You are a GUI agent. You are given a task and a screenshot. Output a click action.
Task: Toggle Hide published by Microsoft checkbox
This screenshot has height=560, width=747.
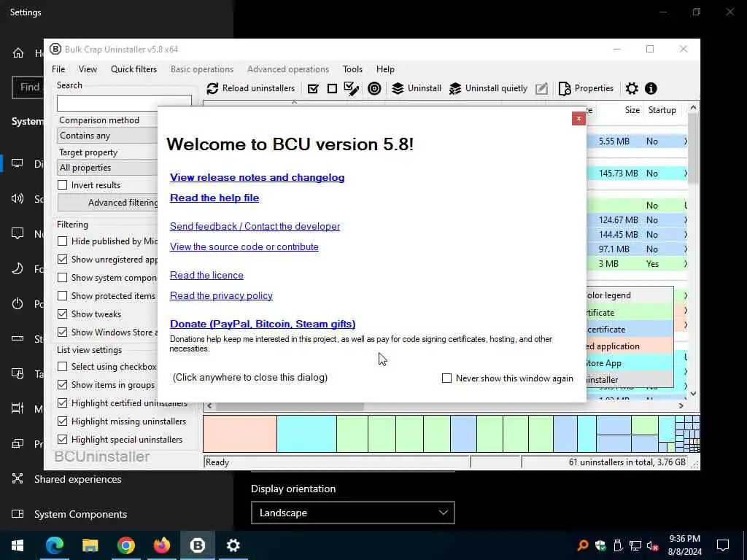[63, 241]
